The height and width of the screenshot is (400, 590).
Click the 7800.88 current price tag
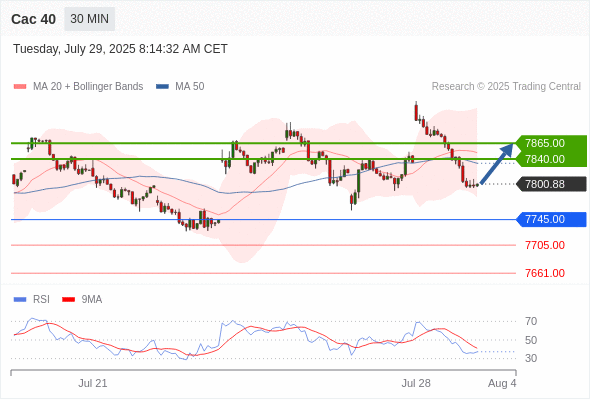(x=552, y=184)
